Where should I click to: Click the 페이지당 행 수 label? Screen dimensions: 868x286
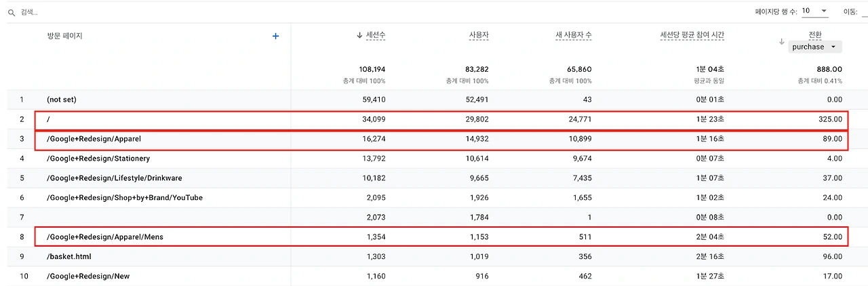[775, 12]
